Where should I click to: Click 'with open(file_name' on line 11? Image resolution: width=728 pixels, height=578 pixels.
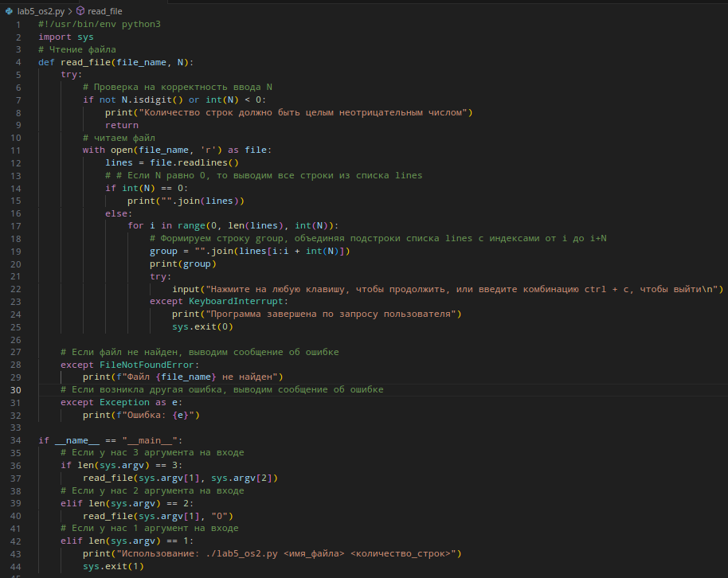[x=135, y=150]
